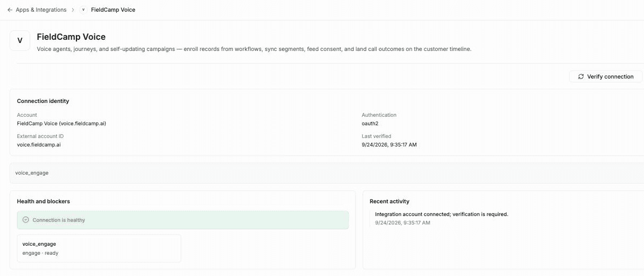Open the voice_engage engage · ready card
This screenshot has width=644, height=276.
pyautogui.click(x=99, y=248)
